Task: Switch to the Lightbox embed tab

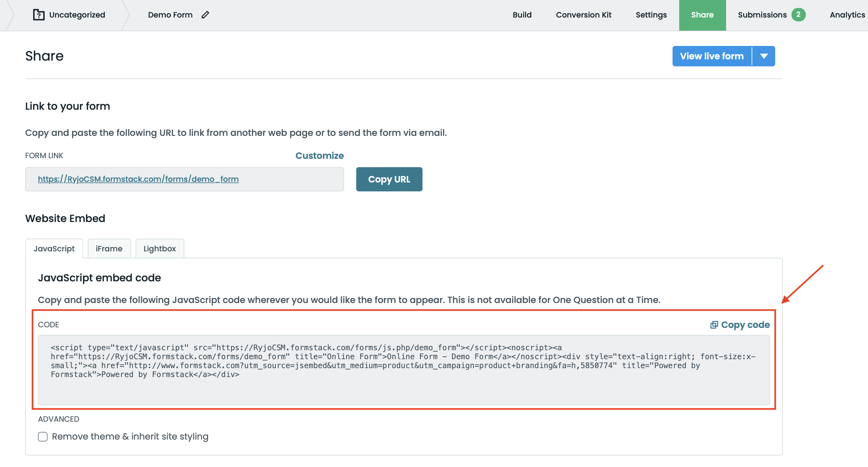Action: 159,248
